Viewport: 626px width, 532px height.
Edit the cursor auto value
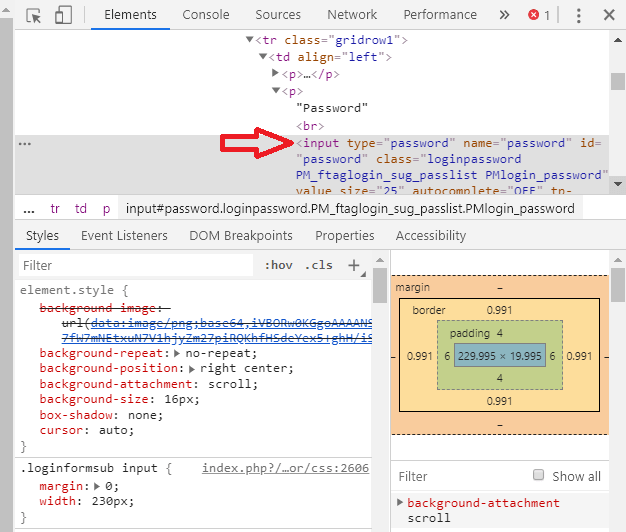[113, 430]
